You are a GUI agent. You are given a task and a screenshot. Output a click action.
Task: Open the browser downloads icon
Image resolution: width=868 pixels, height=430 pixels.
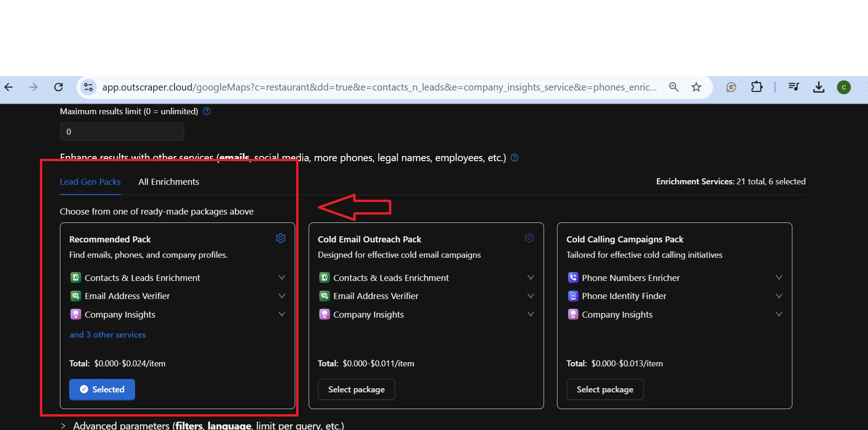click(819, 87)
